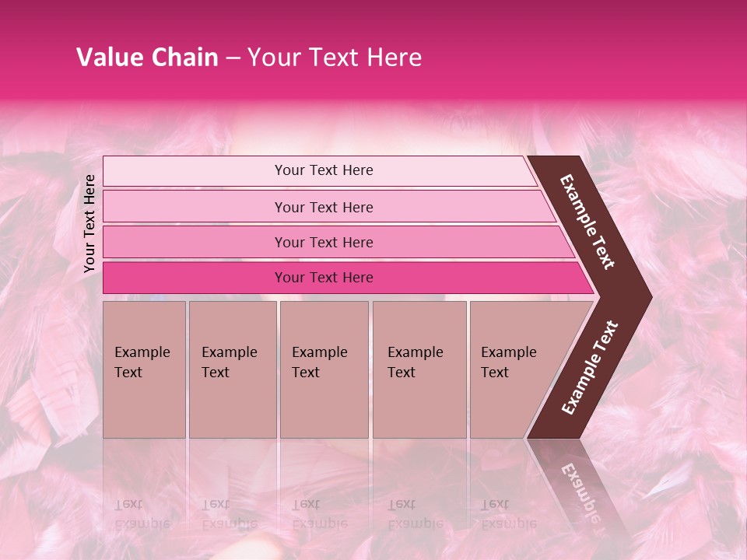Click the mirrored reflection under the first box
This screenshot has width=747, height=560.
(x=142, y=513)
